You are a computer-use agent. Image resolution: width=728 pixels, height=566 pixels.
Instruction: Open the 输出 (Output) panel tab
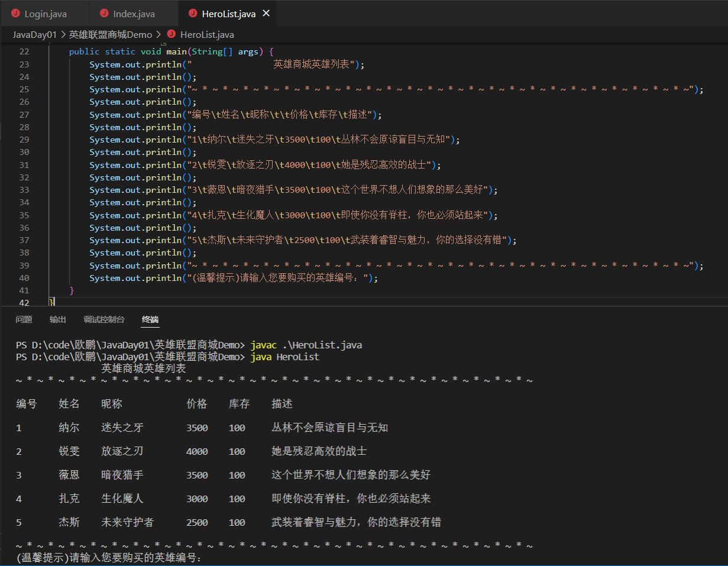coord(57,319)
